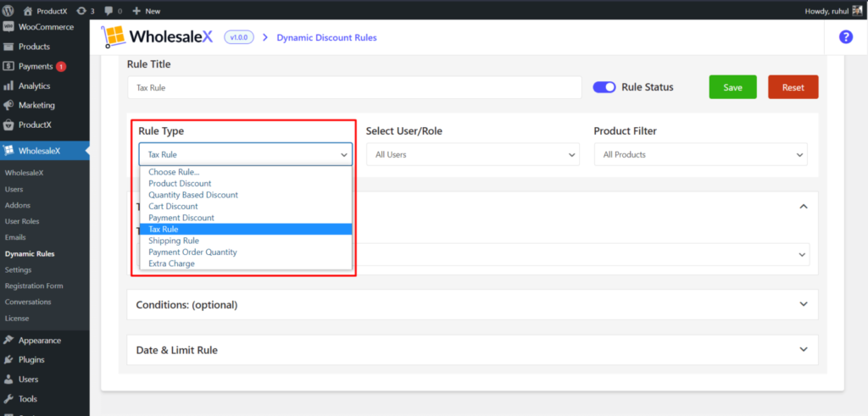
Task: Select Payment Order Quantity option
Action: pyautogui.click(x=246, y=252)
